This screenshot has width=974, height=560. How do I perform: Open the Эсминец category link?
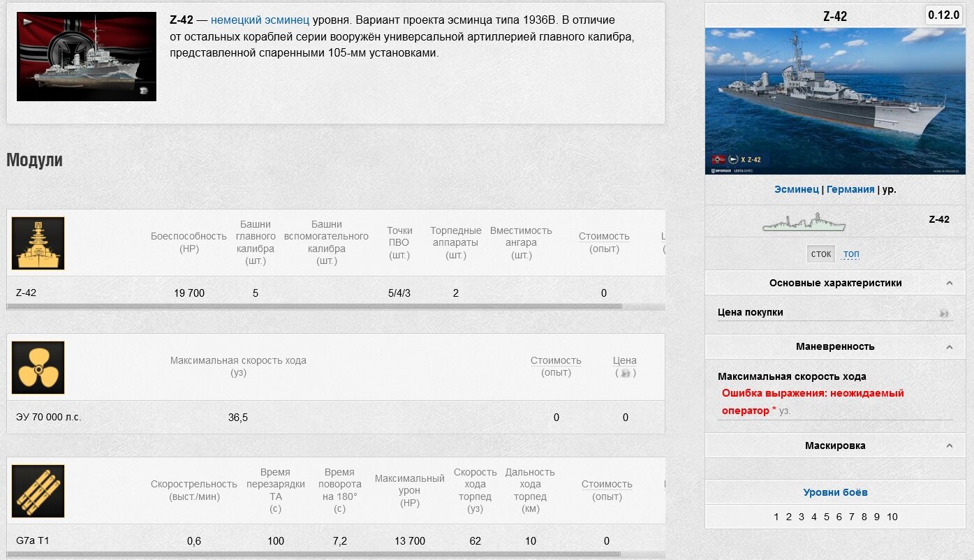pyautogui.click(x=797, y=189)
